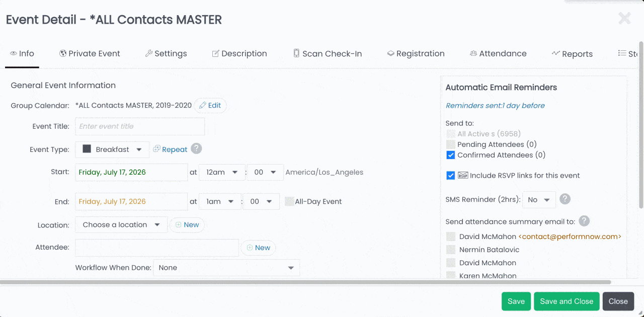Switch to the Description tab

[239, 53]
